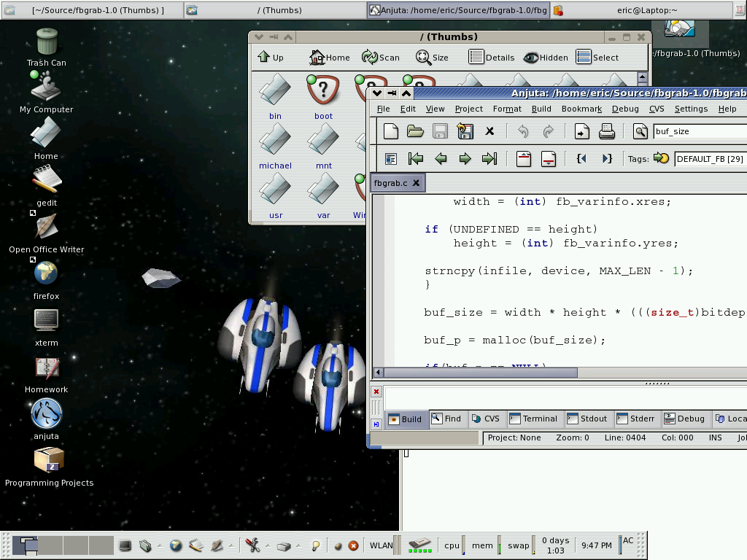
Task: Click the block start brace navigation icon
Action: coord(581,158)
